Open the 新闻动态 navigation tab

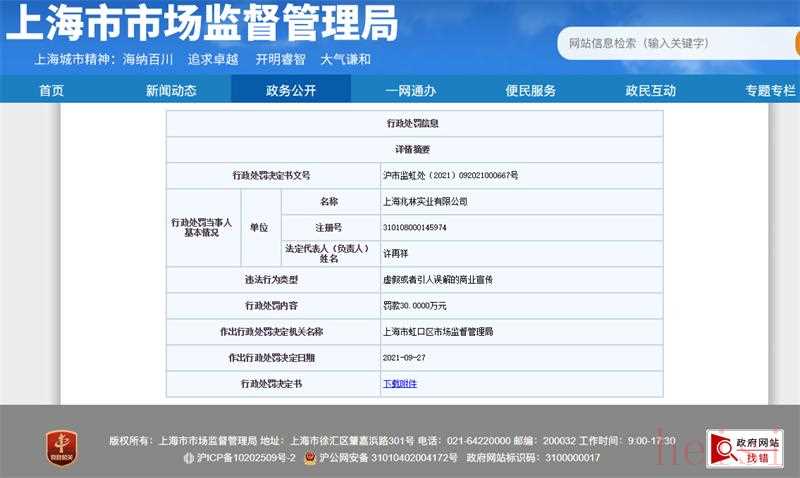[x=171, y=90]
